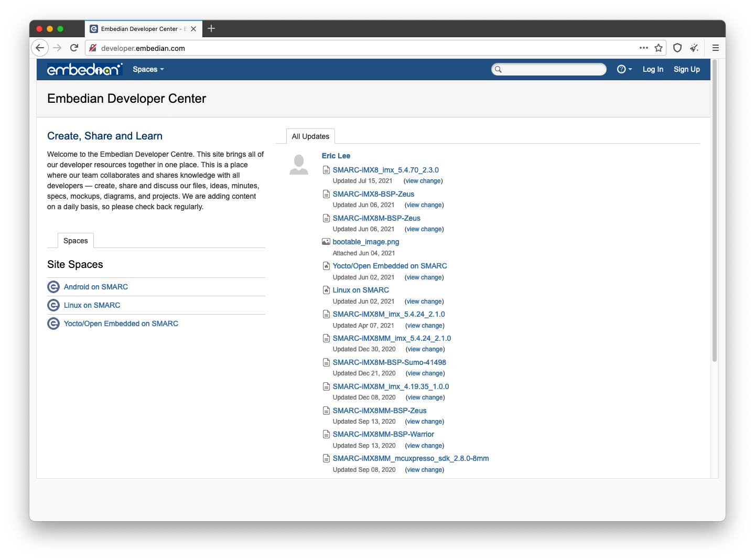
Task: View change for Sep 08, 2020 update
Action: pyautogui.click(x=425, y=470)
